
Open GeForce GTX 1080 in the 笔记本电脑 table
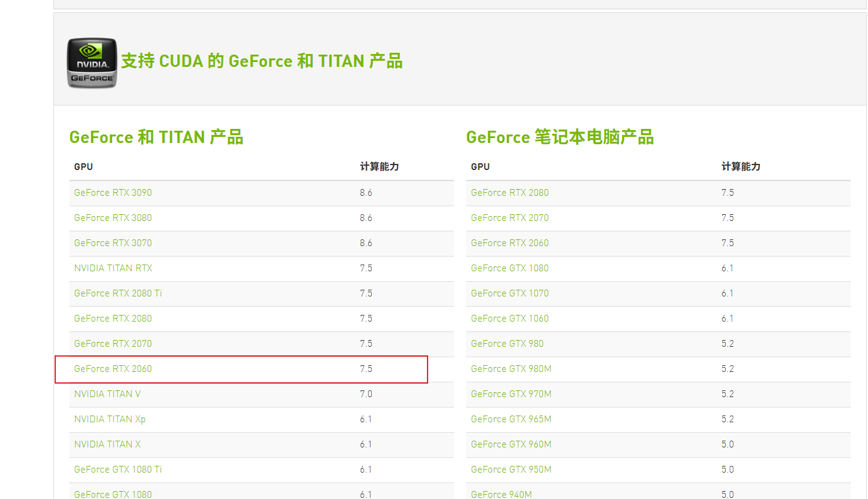[x=510, y=268]
